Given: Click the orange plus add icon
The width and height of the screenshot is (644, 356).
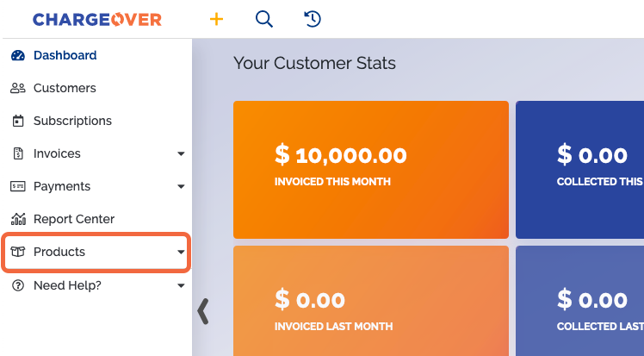Looking at the screenshot, I should pyautogui.click(x=216, y=19).
